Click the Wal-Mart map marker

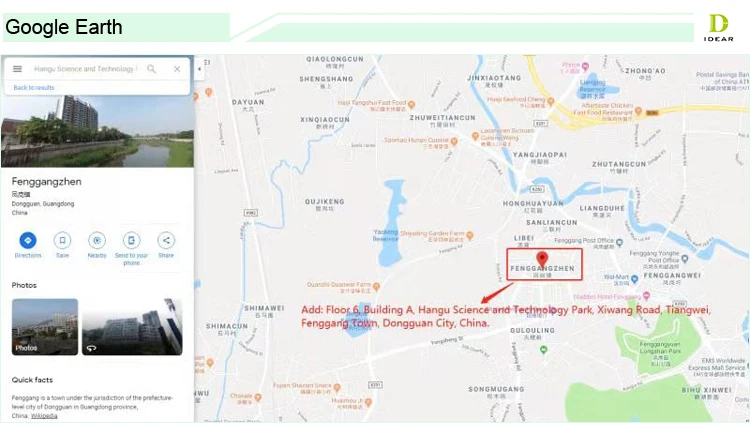[634, 279]
